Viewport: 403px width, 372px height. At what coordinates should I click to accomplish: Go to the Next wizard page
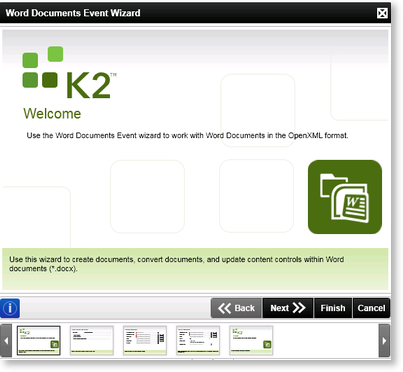tap(288, 308)
